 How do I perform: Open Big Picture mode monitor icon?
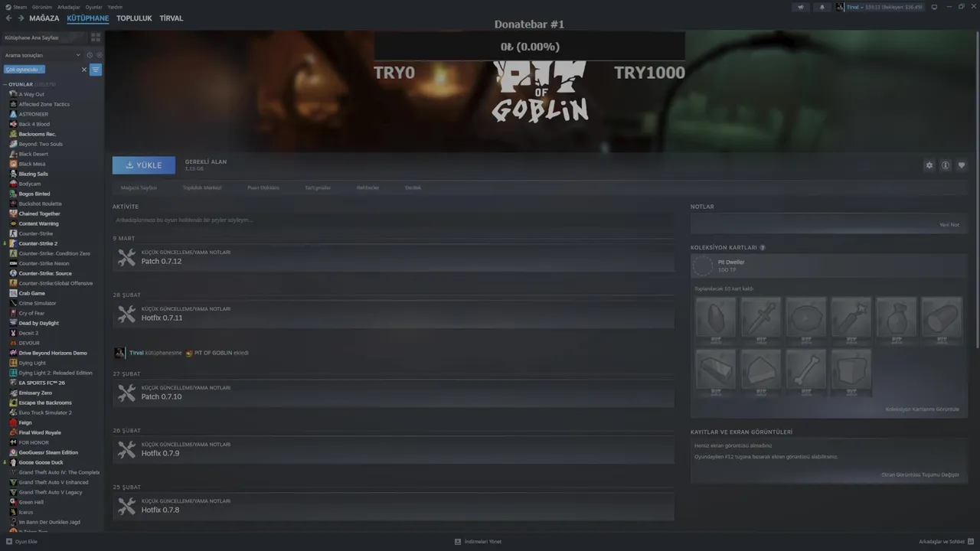(934, 7)
